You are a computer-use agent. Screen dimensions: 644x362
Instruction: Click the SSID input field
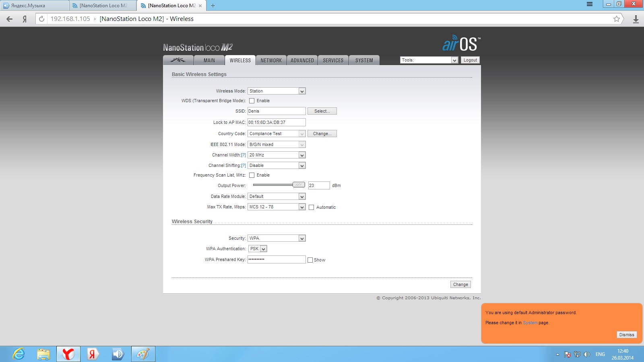(277, 111)
